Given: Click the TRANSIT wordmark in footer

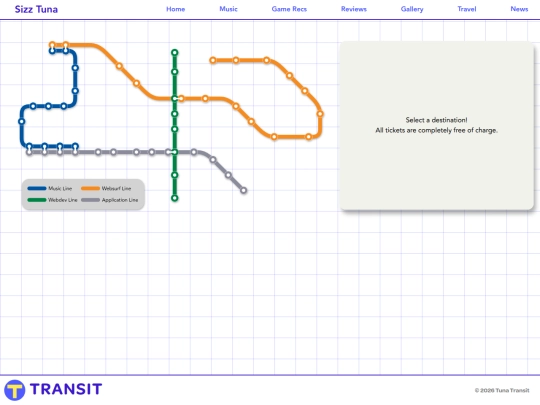Looking at the screenshot, I should coord(66,389).
